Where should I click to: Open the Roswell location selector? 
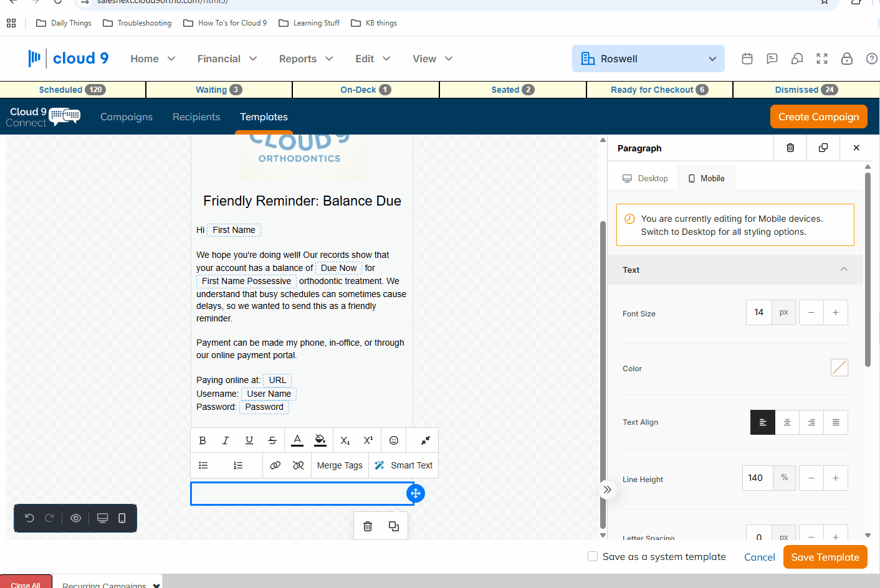coord(648,59)
